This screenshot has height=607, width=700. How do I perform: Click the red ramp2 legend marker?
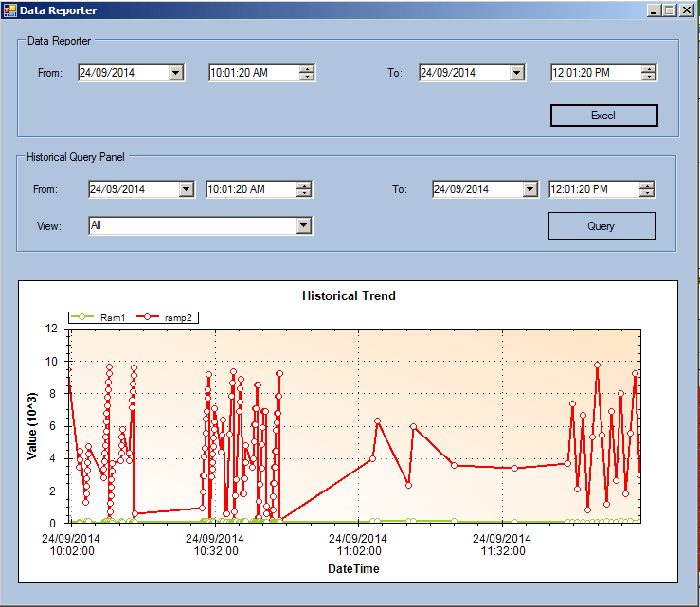pos(148,317)
